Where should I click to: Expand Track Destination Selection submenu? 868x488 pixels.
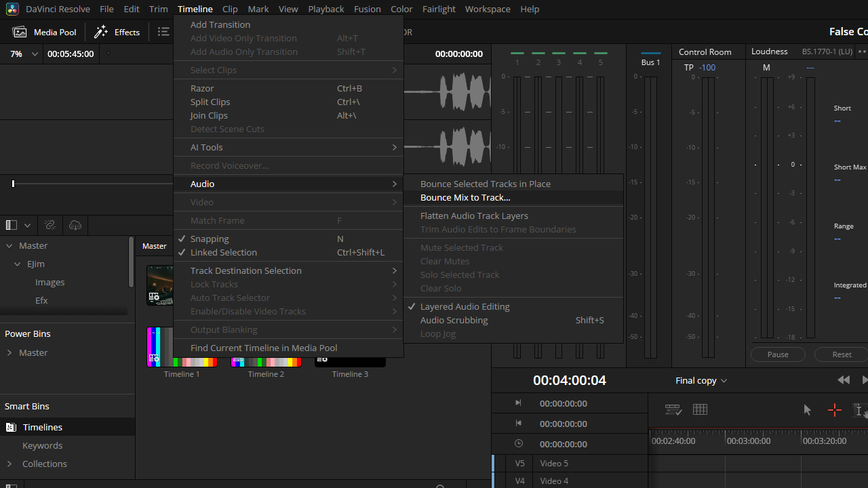click(289, 270)
